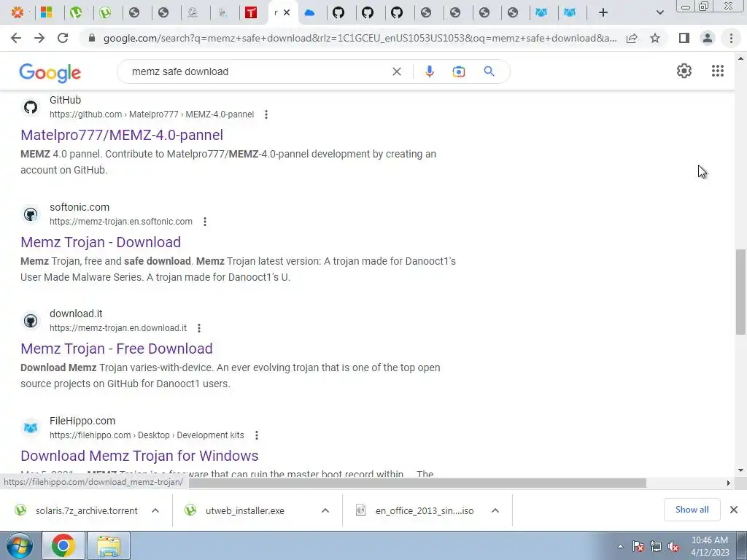This screenshot has width=747, height=560.
Task: Open more options for the download.it result
Action: [x=199, y=328]
